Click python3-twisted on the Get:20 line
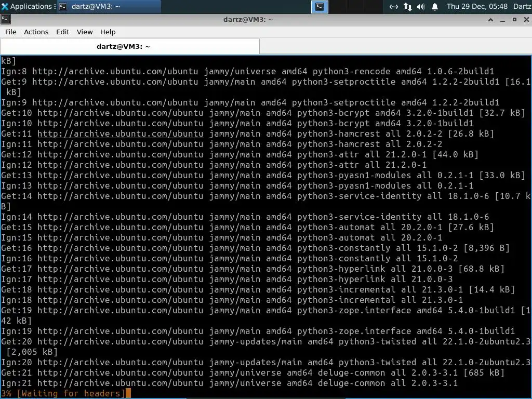 378,341
